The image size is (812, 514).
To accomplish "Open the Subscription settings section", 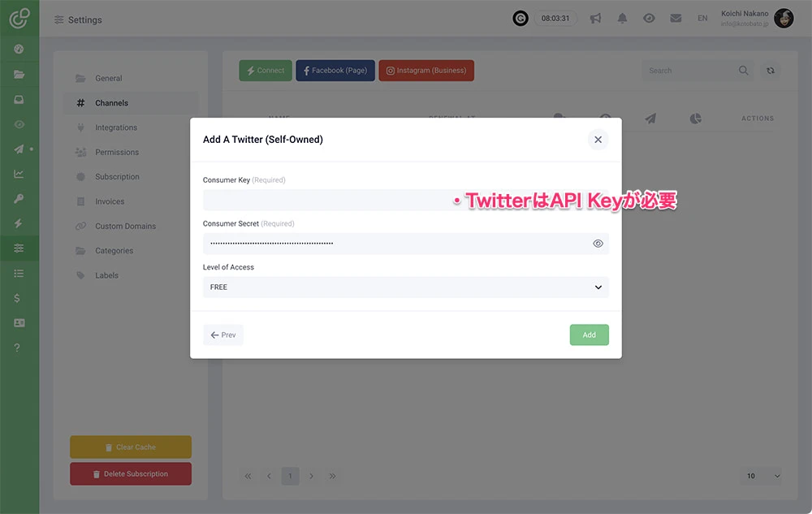I will tap(131, 176).
